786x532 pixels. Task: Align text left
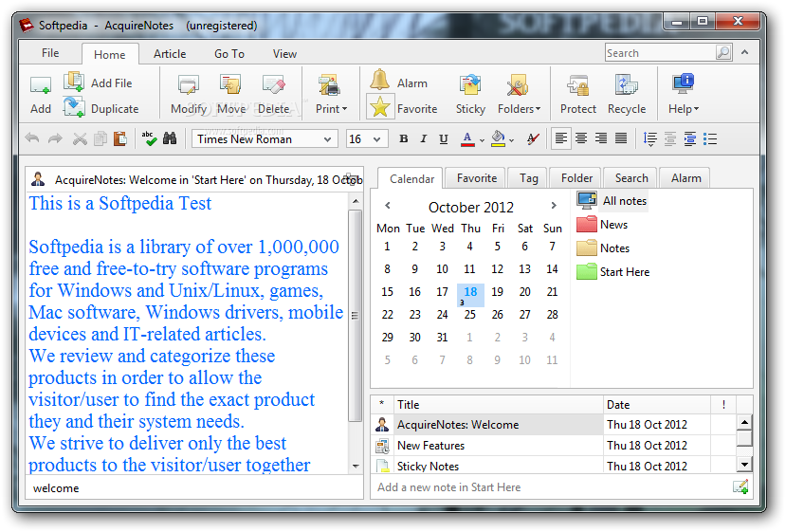point(561,138)
